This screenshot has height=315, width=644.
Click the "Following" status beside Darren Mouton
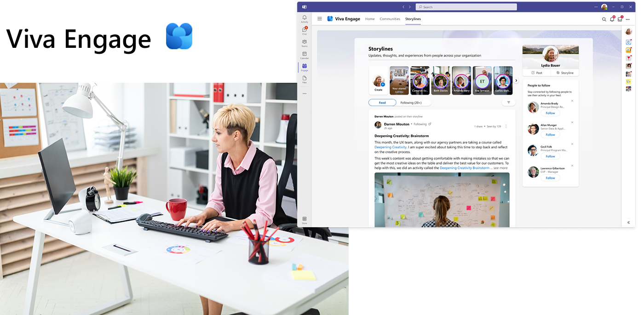(420, 124)
